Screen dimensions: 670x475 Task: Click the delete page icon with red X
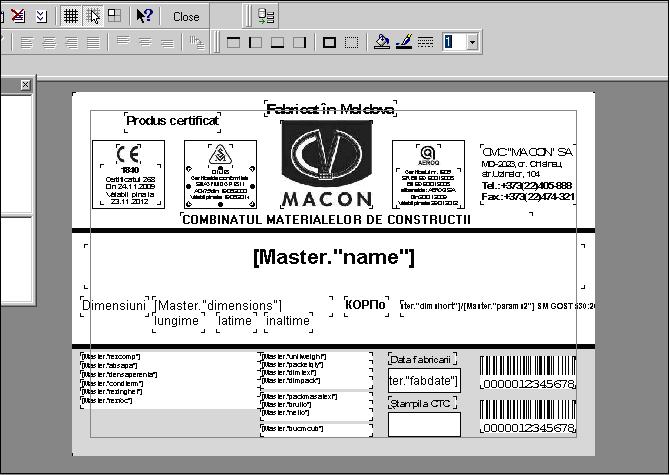18,16
